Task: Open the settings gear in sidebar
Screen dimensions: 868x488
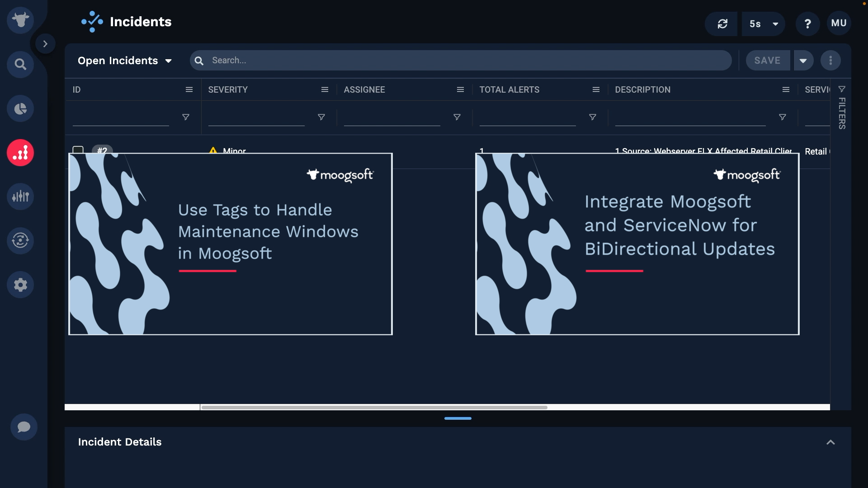Action: [x=20, y=285]
